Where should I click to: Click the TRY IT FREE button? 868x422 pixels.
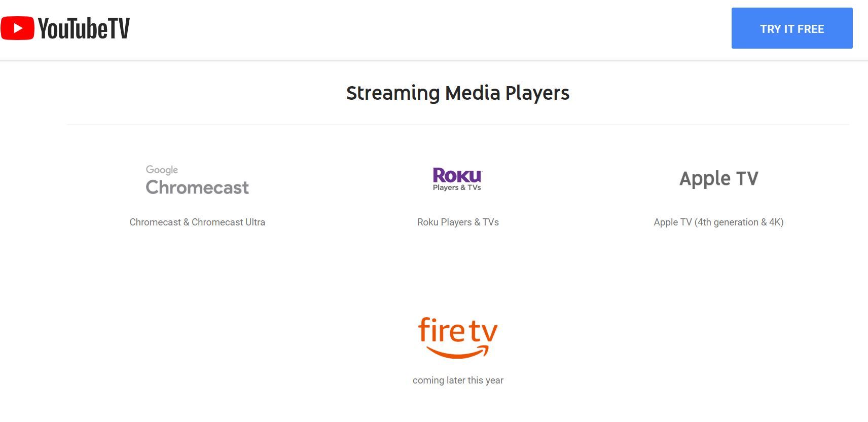tap(792, 28)
